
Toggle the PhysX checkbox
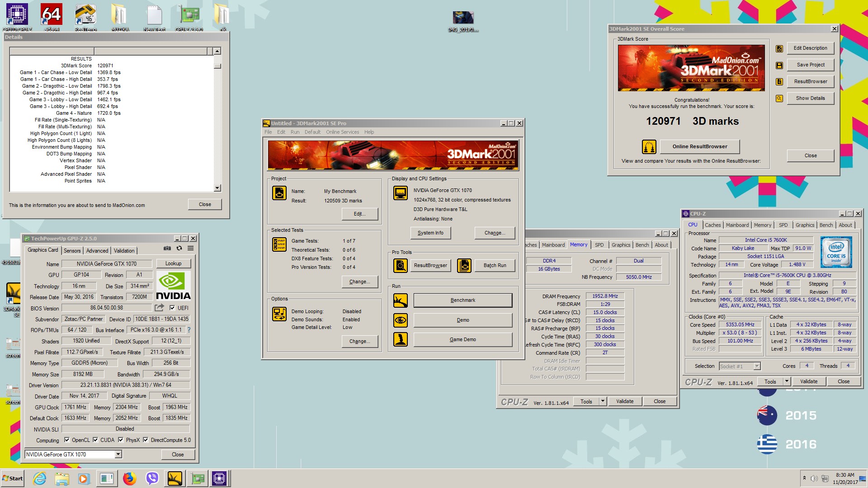121,440
